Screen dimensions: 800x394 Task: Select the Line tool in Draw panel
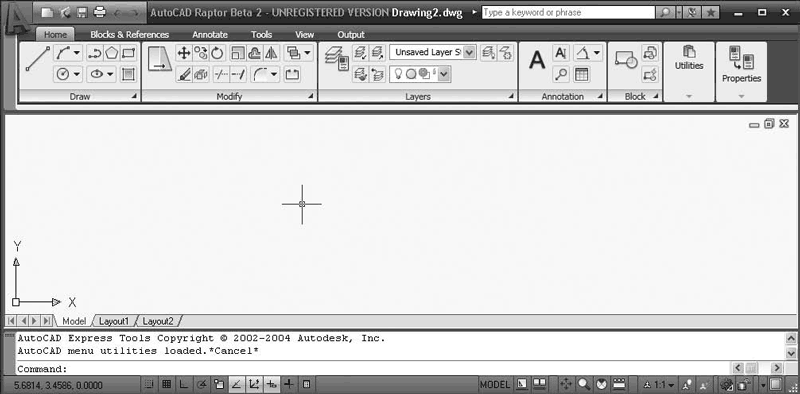(38, 59)
